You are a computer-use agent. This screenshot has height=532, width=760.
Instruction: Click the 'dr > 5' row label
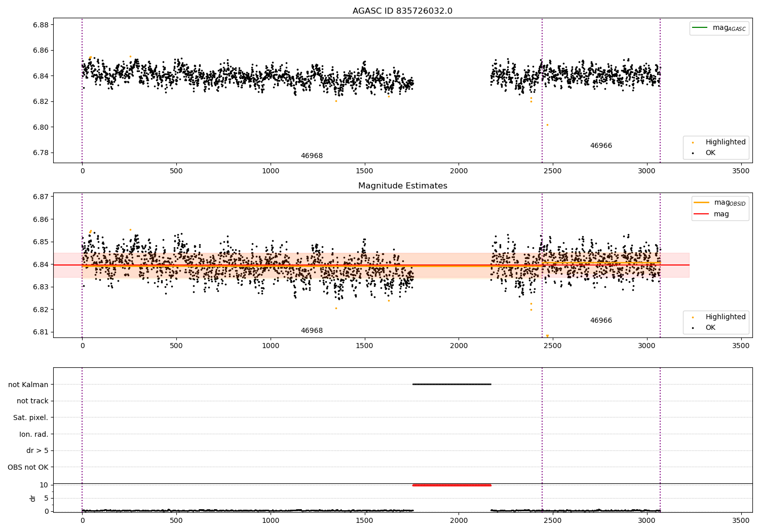tap(37, 451)
